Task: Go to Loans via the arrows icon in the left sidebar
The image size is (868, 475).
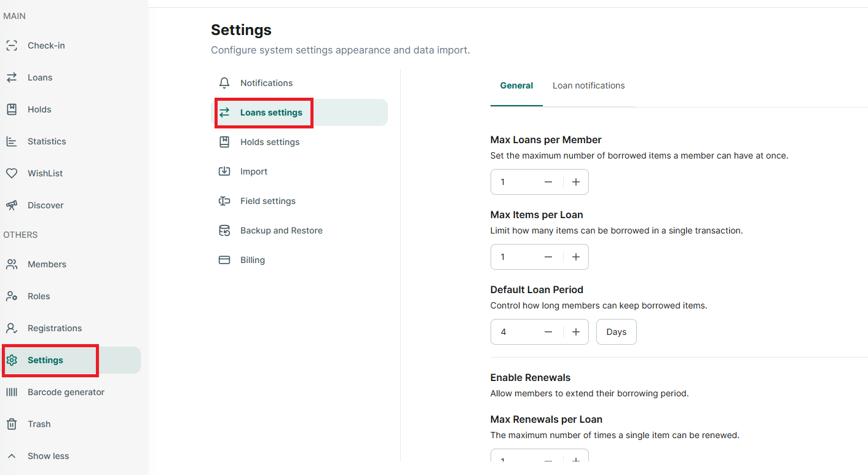Action: [x=12, y=77]
